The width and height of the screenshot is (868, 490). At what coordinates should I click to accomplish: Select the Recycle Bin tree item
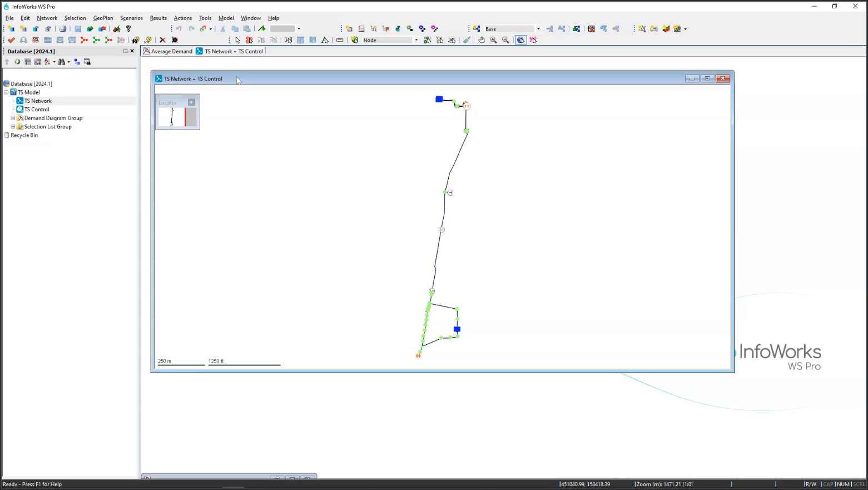24,135
